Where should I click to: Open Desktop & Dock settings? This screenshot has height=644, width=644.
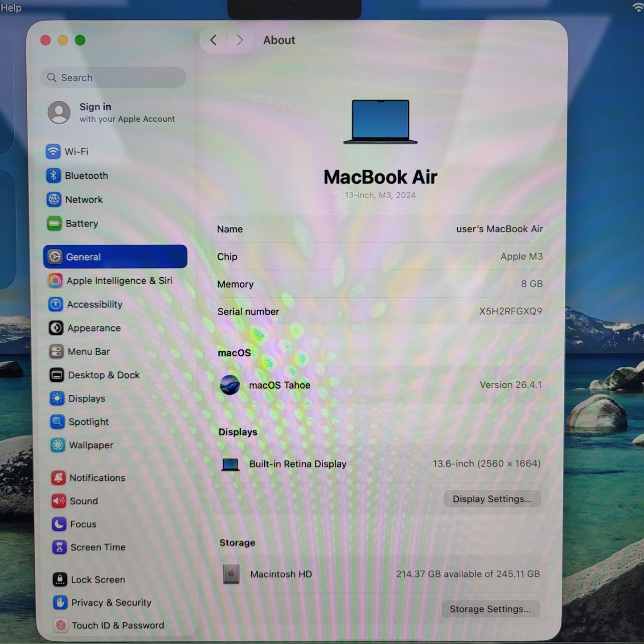coord(103,375)
